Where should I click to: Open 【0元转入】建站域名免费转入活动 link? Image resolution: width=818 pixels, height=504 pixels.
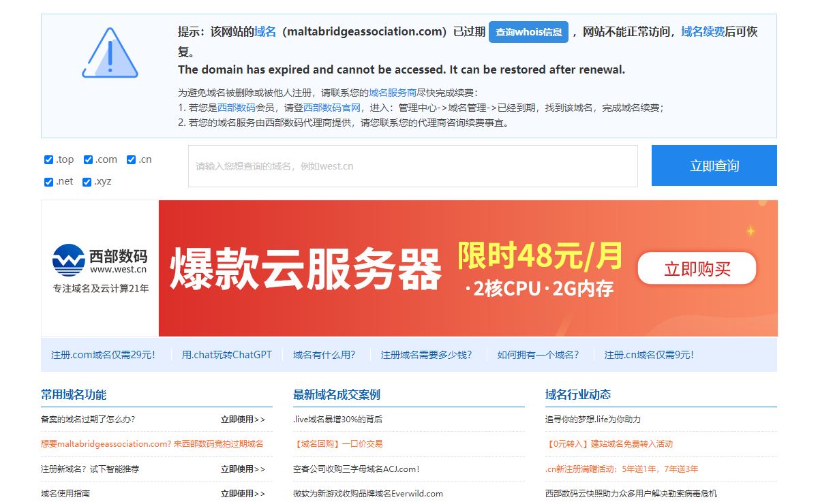[609, 444]
